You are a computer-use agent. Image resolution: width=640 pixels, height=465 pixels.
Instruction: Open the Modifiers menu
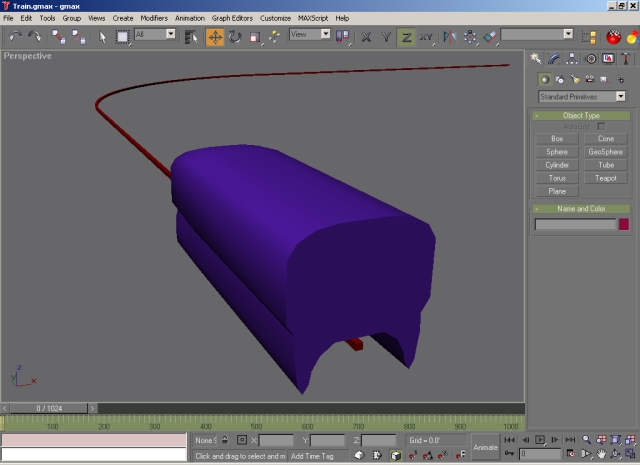154,18
